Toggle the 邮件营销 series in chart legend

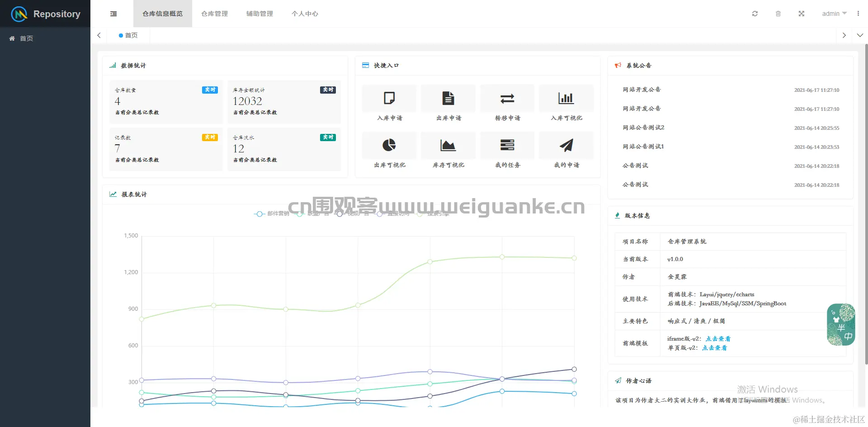pos(272,213)
